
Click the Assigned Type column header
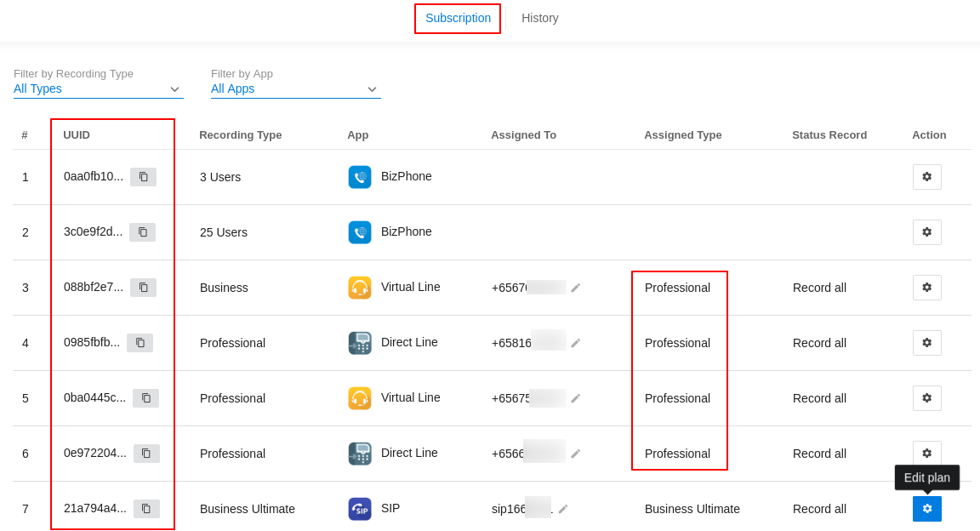pos(682,135)
